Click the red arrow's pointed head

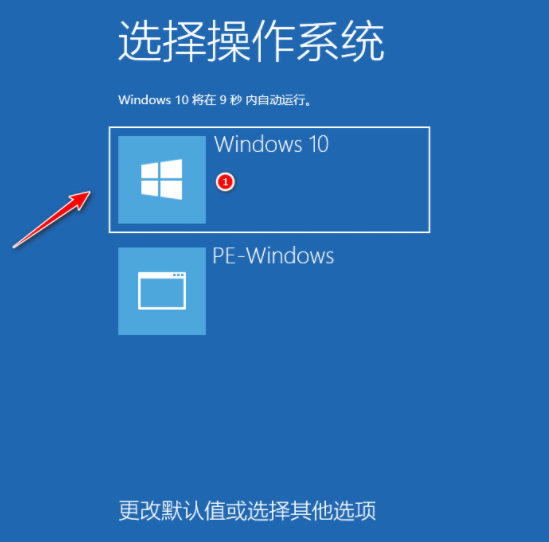(x=81, y=199)
